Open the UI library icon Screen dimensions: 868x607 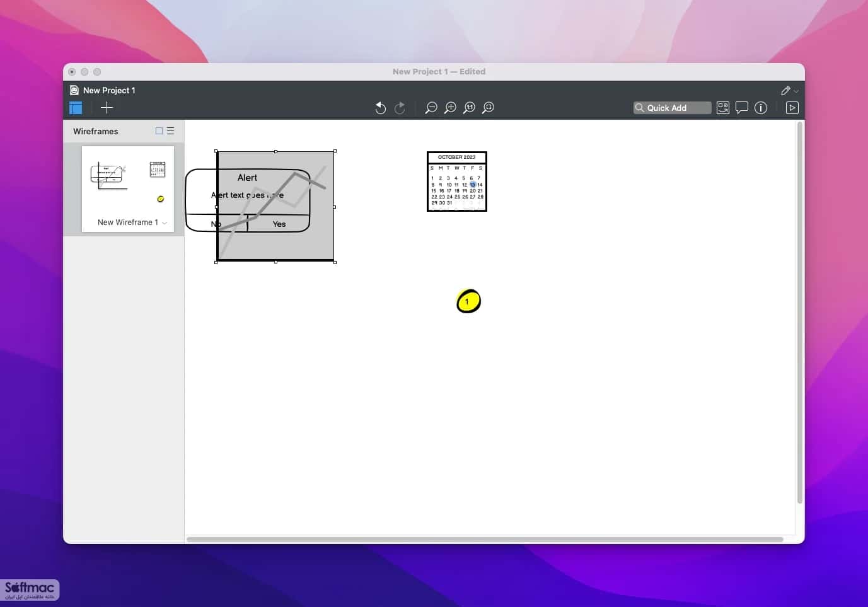pyautogui.click(x=723, y=108)
